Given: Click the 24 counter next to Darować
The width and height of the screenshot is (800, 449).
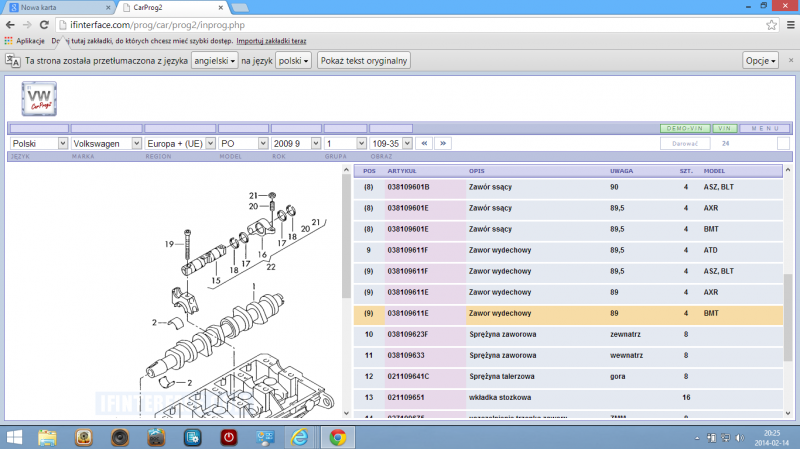Looking at the screenshot, I should coord(726,143).
